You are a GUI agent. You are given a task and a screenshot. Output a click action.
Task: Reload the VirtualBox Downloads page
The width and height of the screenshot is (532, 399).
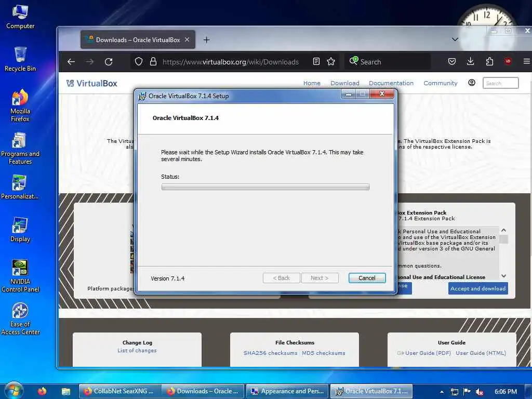(x=109, y=62)
